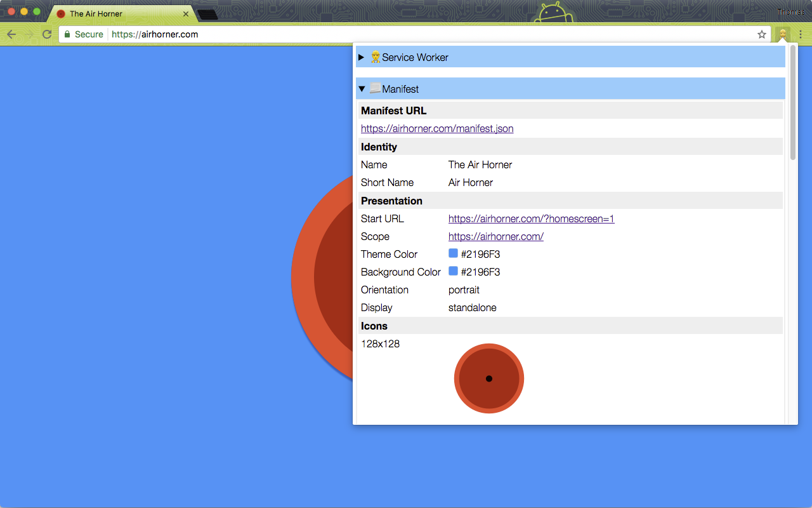Click the extension icon in the toolbar
Image resolution: width=812 pixels, height=508 pixels.
(x=783, y=34)
